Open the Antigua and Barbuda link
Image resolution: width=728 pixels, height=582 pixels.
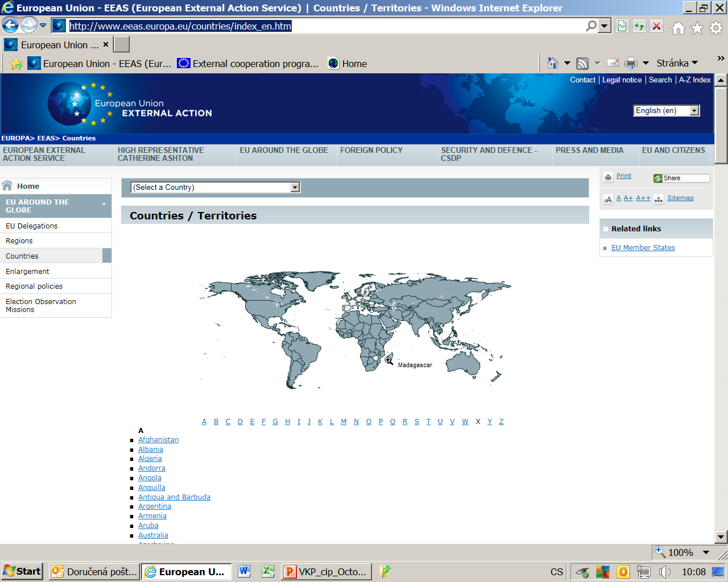tap(174, 497)
